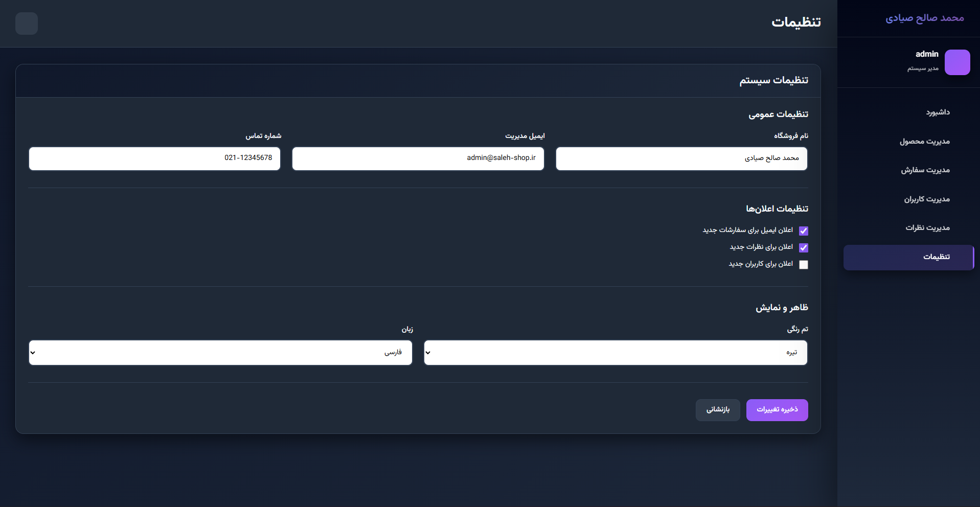Open 'داشبورد' in the sidebar
The image size is (980, 507).
coord(938,112)
